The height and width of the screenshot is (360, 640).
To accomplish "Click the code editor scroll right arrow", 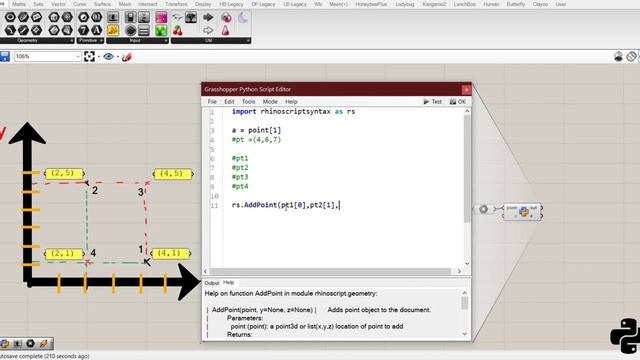I will 459,271.
